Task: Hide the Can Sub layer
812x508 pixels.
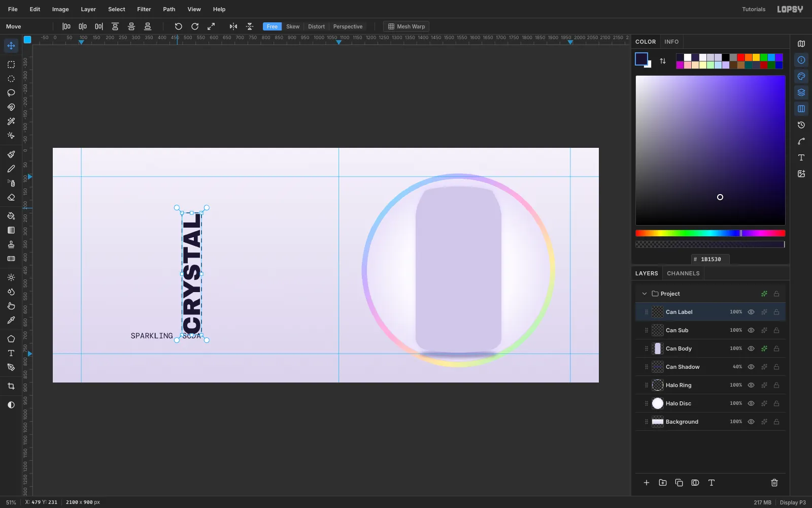Action: click(751, 330)
